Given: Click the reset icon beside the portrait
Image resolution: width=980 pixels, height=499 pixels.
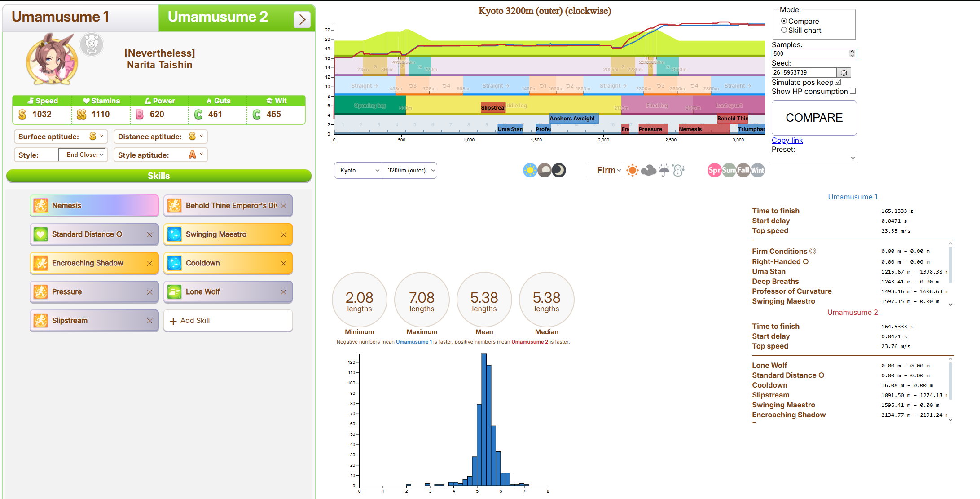Looking at the screenshot, I should (92, 44).
